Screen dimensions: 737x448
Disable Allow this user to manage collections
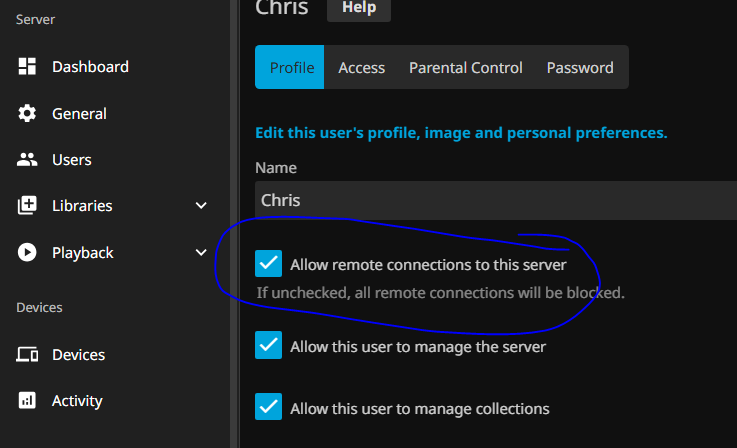point(268,408)
